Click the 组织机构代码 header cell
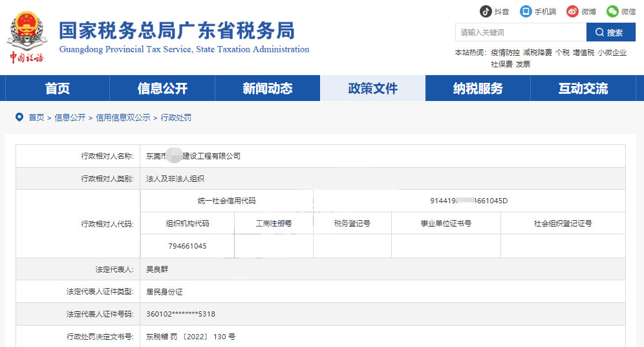644x347 pixels. tap(188, 223)
